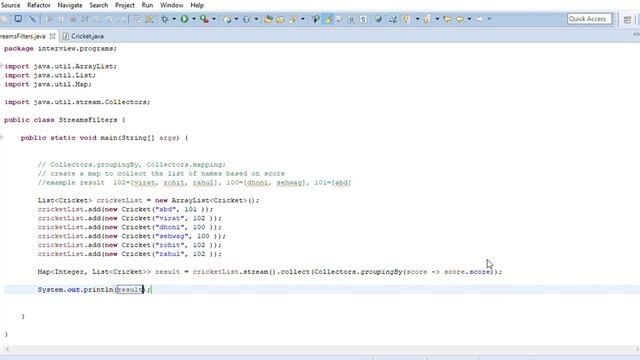Open New Java Package dropdown arrow

point(236,19)
